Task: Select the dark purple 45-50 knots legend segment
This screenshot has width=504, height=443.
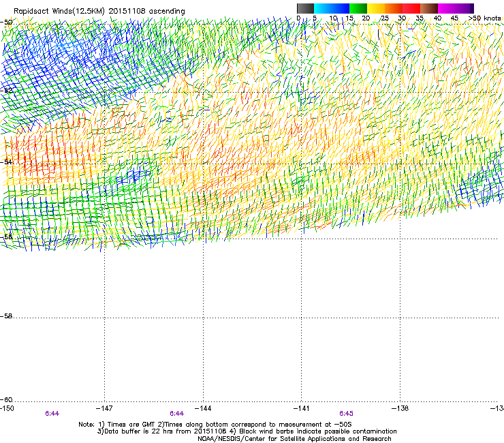Action: [x=464, y=8]
